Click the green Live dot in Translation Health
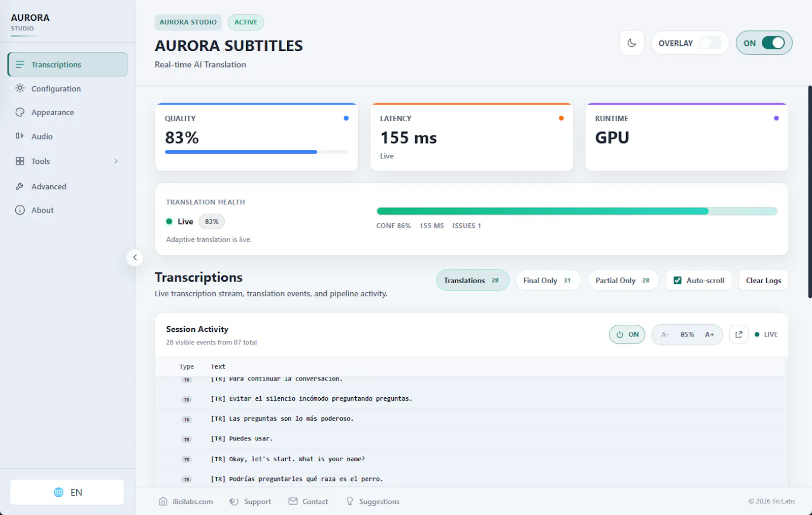Image resolution: width=812 pixels, height=515 pixels. click(x=170, y=221)
